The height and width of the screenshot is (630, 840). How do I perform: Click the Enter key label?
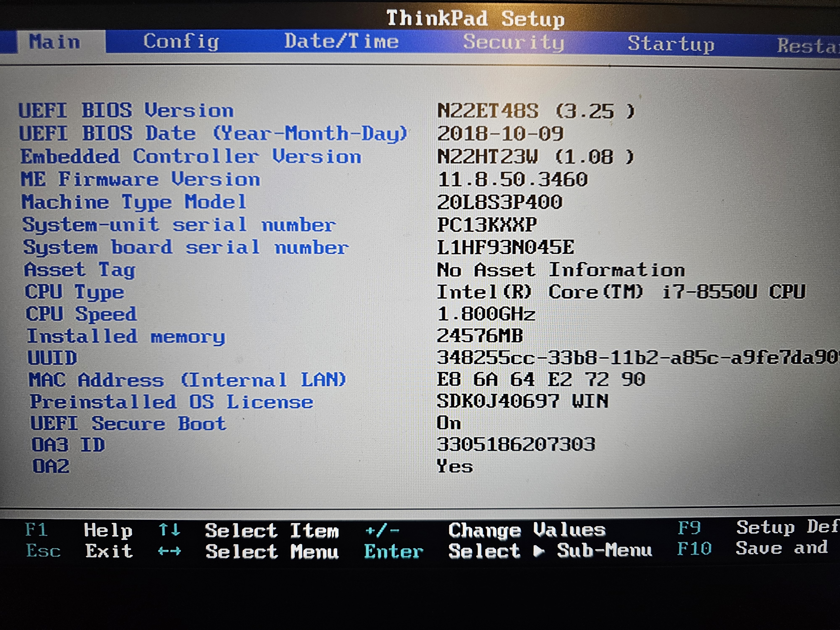pyautogui.click(x=393, y=551)
